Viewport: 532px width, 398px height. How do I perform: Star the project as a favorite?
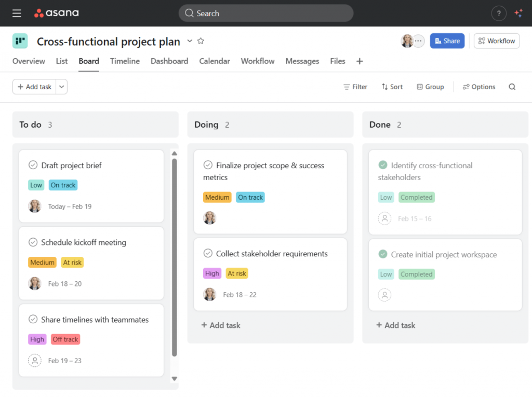201,41
